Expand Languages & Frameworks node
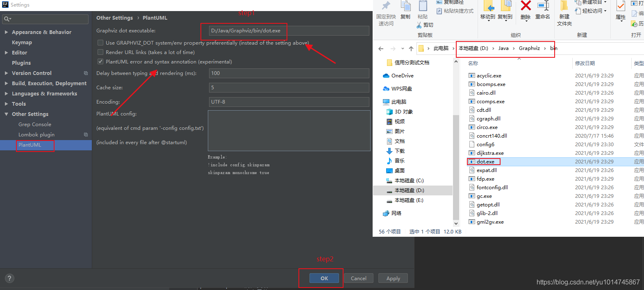The width and height of the screenshot is (644, 290). (6, 93)
